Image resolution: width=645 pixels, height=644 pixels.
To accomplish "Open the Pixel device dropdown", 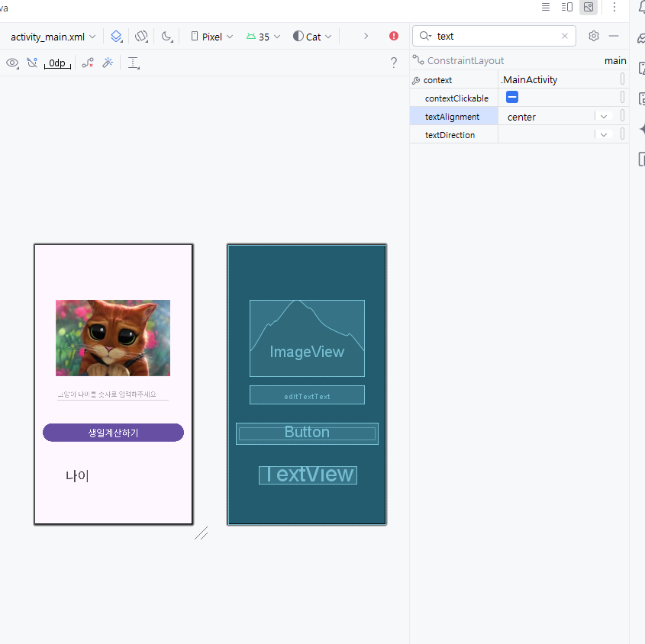I will pos(212,37).
